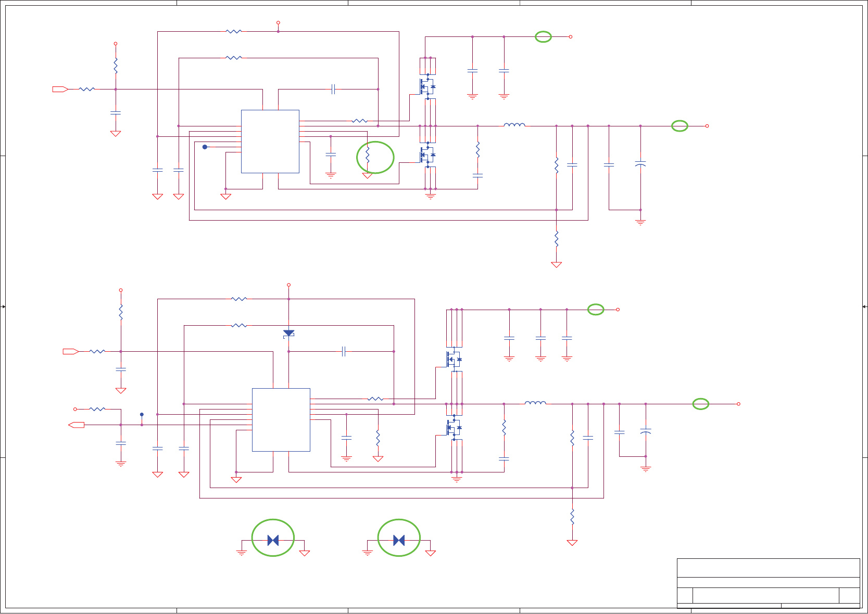Pick the low-side MOSFET of the lower circuit
Screen dimensions: 868x614
[x=454, y=428]
